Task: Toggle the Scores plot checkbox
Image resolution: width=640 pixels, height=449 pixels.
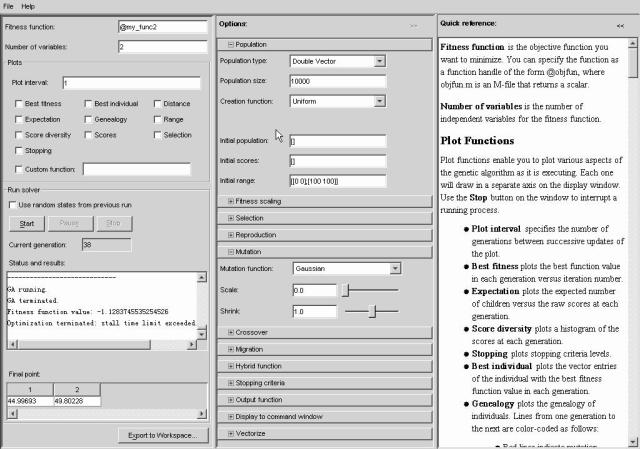Action: 88,135
